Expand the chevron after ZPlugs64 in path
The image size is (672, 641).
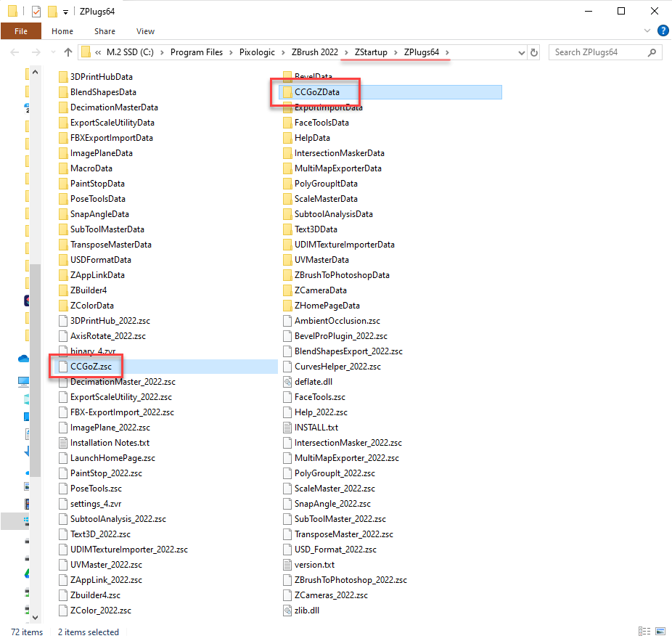pos(447,52)
